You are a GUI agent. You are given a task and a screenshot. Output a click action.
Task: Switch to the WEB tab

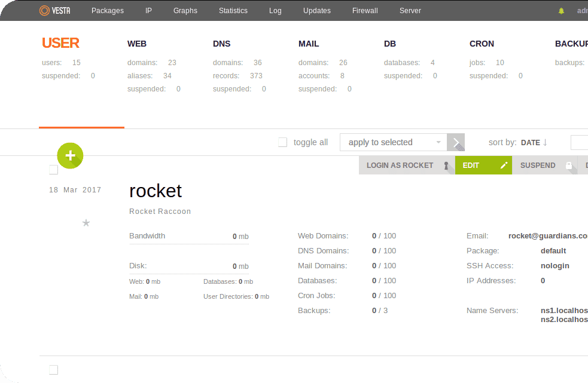[137, 44]
